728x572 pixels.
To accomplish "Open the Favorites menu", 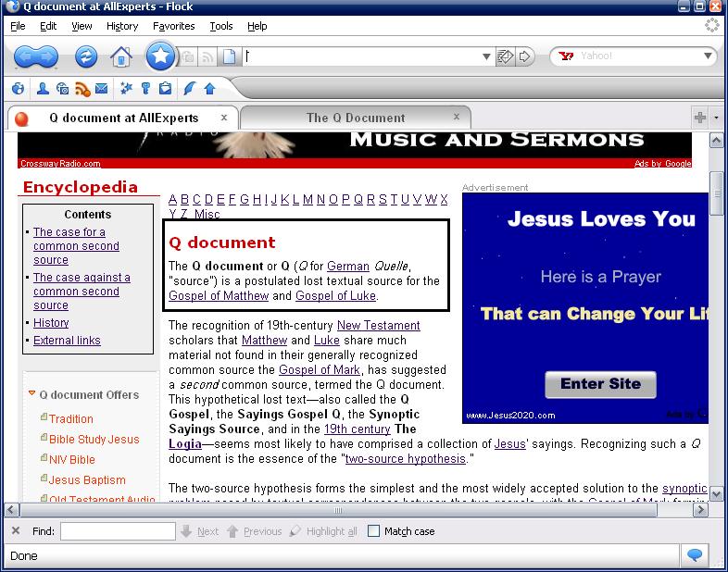I will point(173,26).
